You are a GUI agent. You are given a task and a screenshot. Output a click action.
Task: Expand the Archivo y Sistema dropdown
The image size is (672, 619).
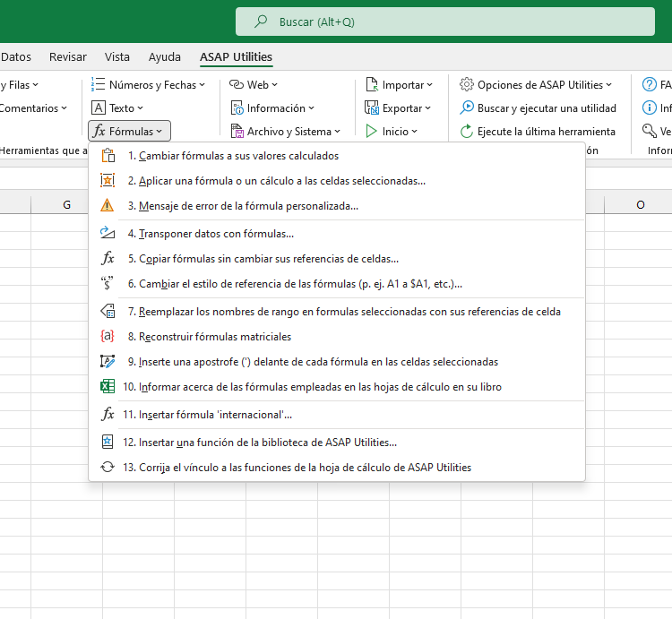(x=286, y=131)
